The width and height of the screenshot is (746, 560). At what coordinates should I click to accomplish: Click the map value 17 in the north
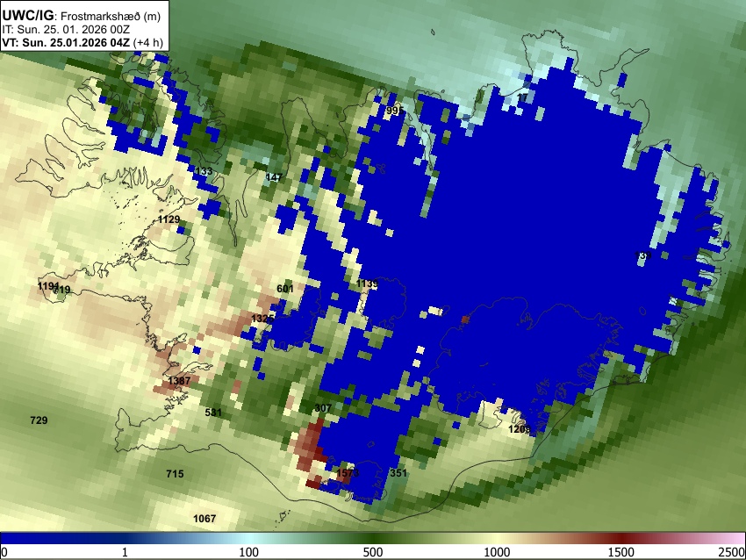(522, 97)
